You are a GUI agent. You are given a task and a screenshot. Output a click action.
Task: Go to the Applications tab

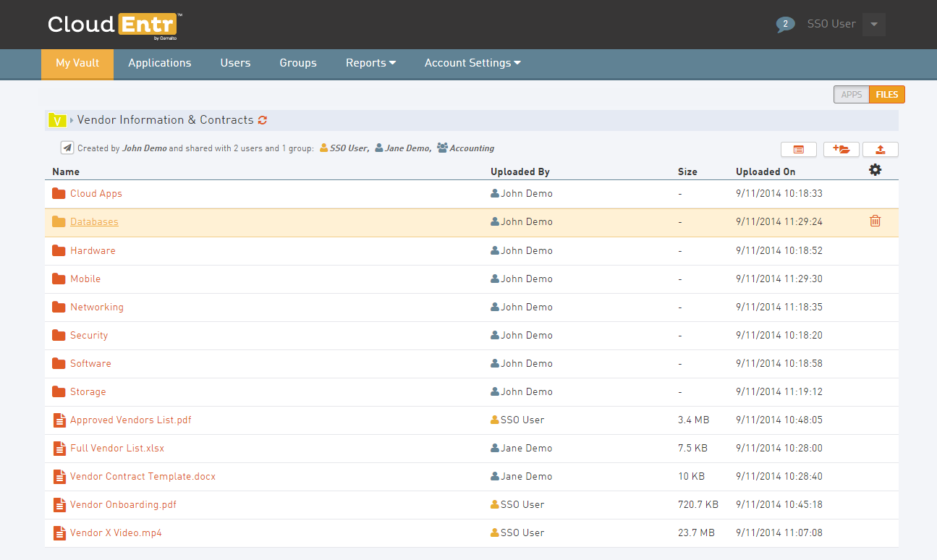159,63
